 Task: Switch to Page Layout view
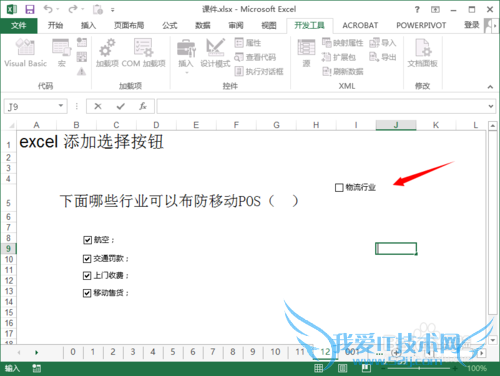(x=342, y=368)
